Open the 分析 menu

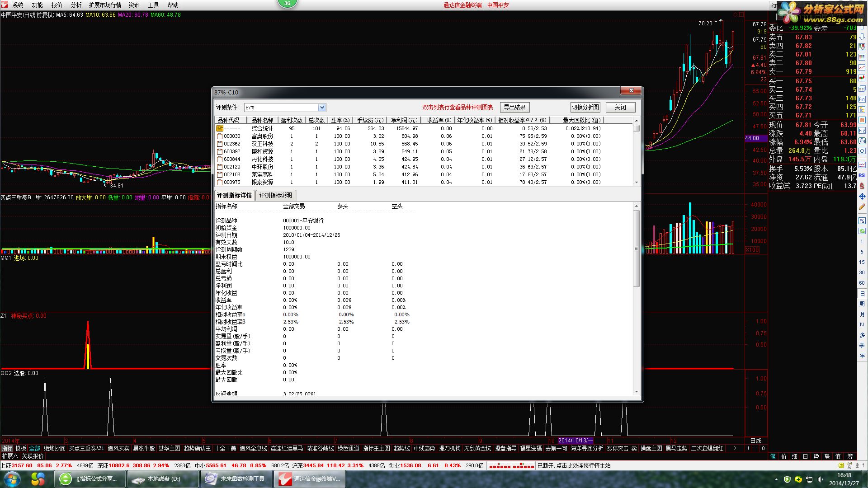[76, 5]
